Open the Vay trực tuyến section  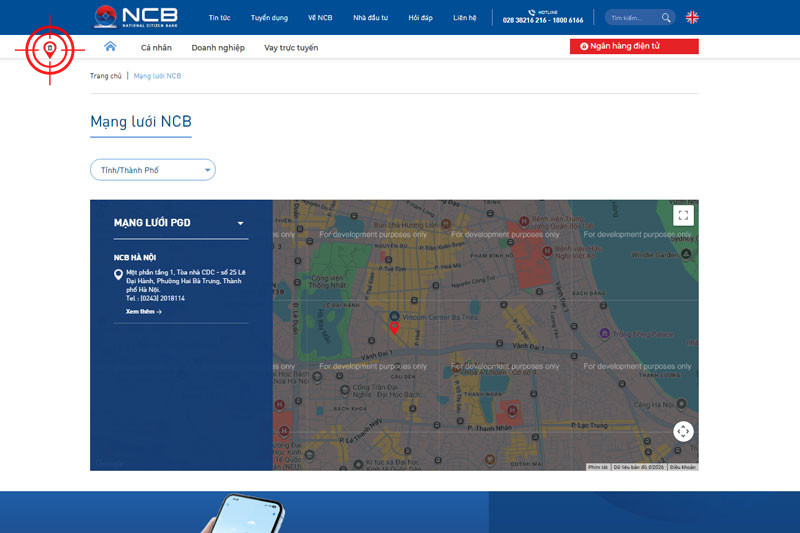(291, 47)
